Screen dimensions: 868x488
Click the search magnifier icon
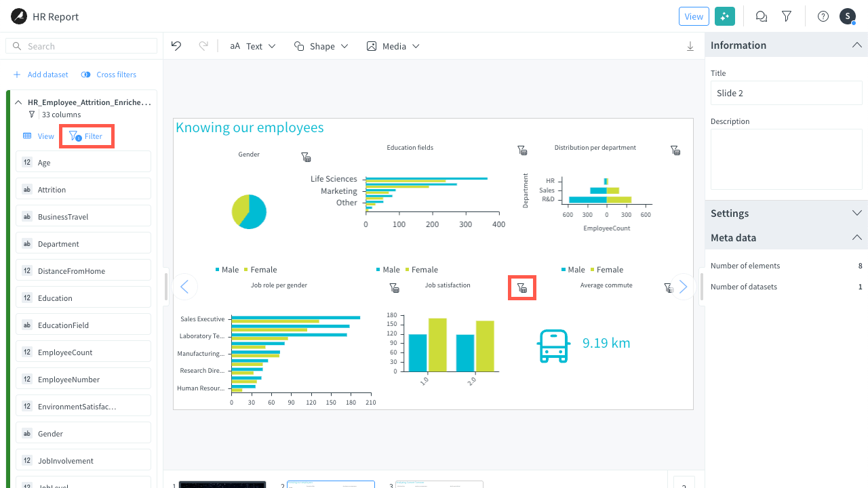[x=16, y=46]
